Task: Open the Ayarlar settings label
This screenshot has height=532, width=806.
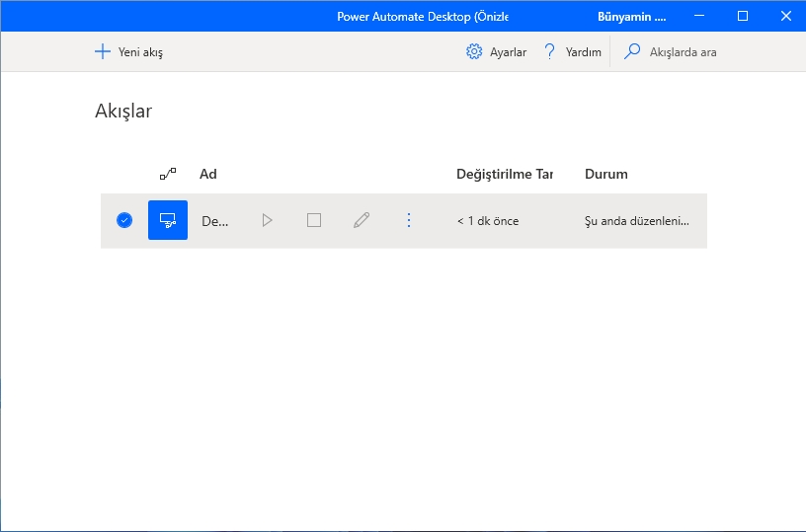Action: [508, 52]
